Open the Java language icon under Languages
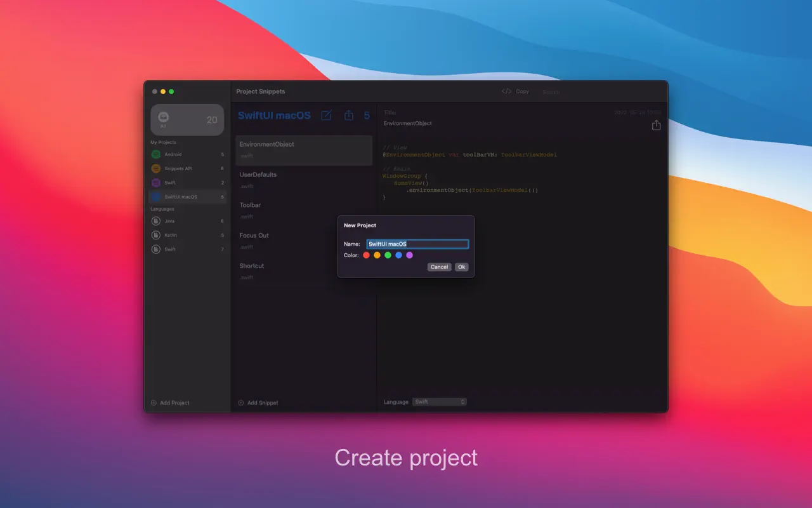The height and width of the screenshot is (508, 812). pyautogui.click(x=155, y=221)
